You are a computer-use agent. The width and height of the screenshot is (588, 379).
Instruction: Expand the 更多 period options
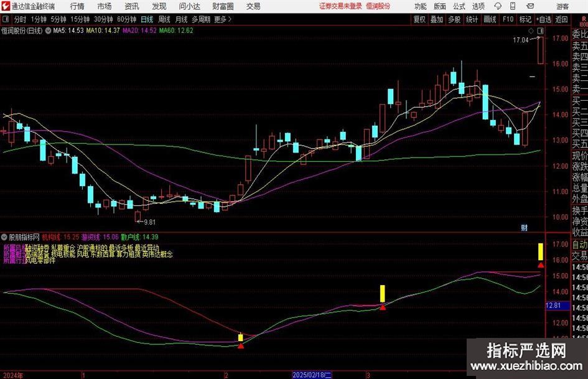coord(223,19)
